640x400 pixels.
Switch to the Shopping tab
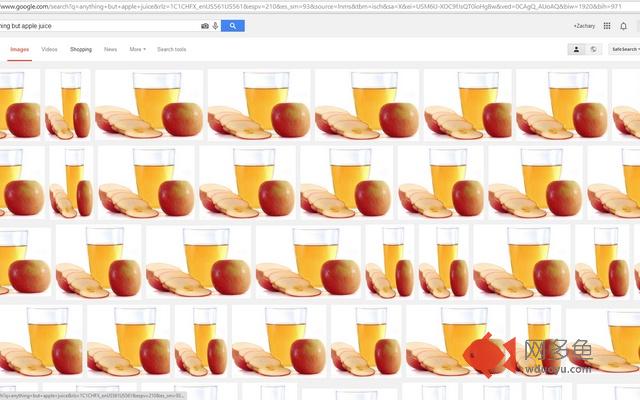click(x=81, y=49)
